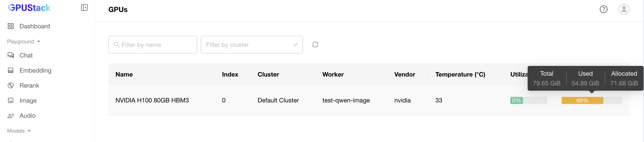Open the help question mark icon
Image resolution: width=644 pixels, height=142 pixels.
point(603,9)
